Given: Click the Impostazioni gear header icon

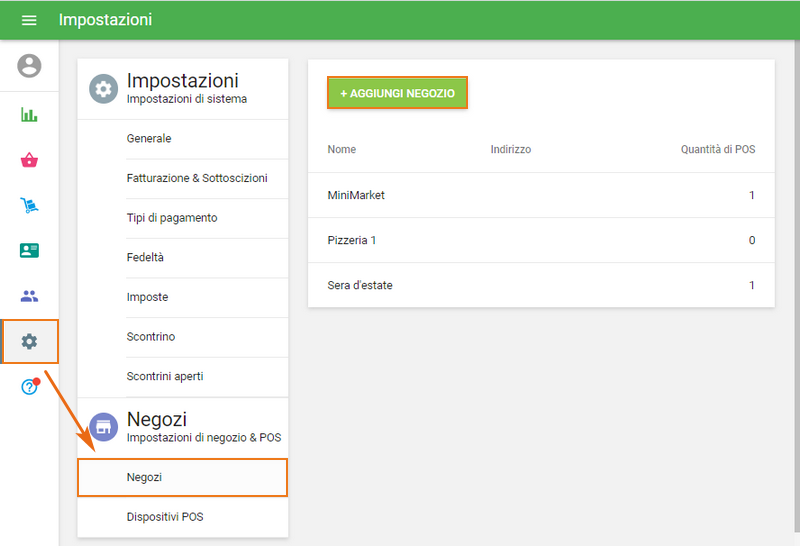Looking at the screenshot, I should [x=104, y=89].
